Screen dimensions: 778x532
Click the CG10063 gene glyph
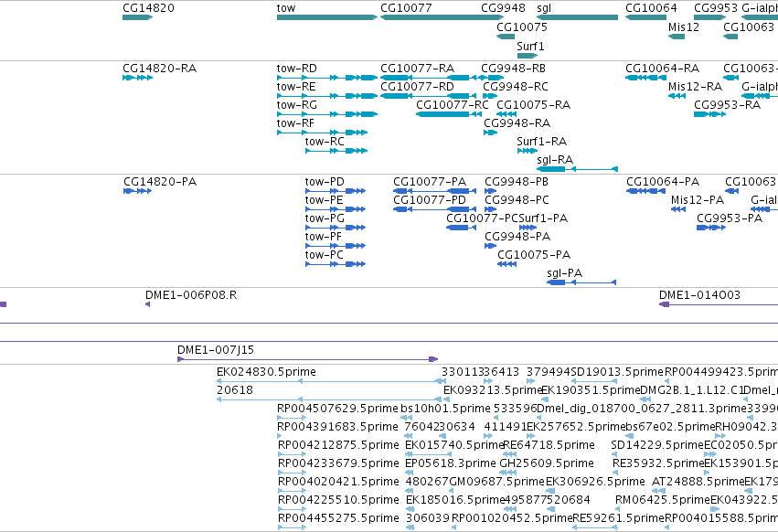(730, 37)
